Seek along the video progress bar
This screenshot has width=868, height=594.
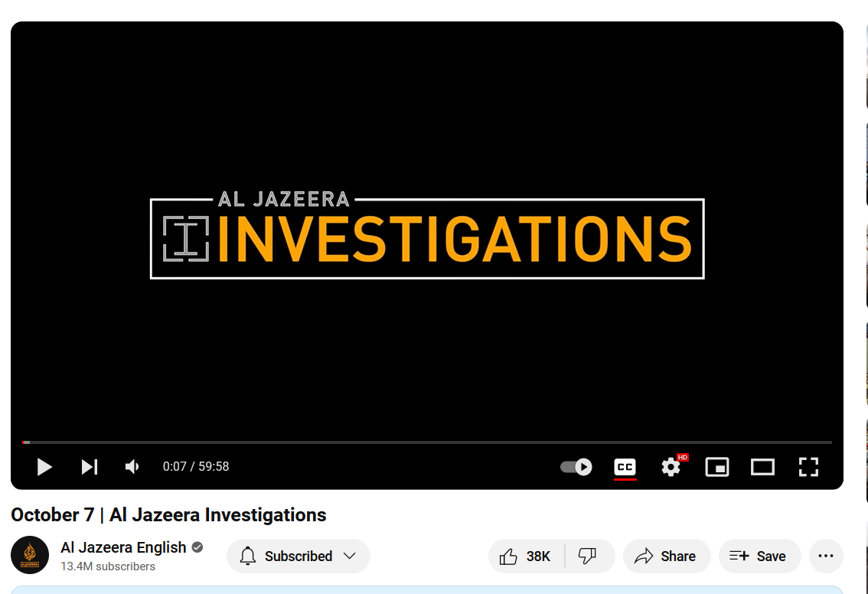pyautogui.click(x=427, y=442)
